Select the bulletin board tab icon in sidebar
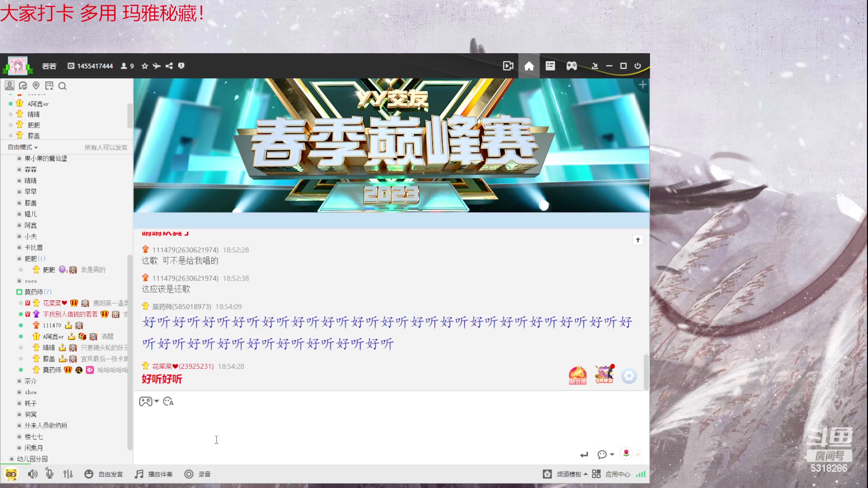The height and width of the screenshot is (488, 868). click(49, 85)
